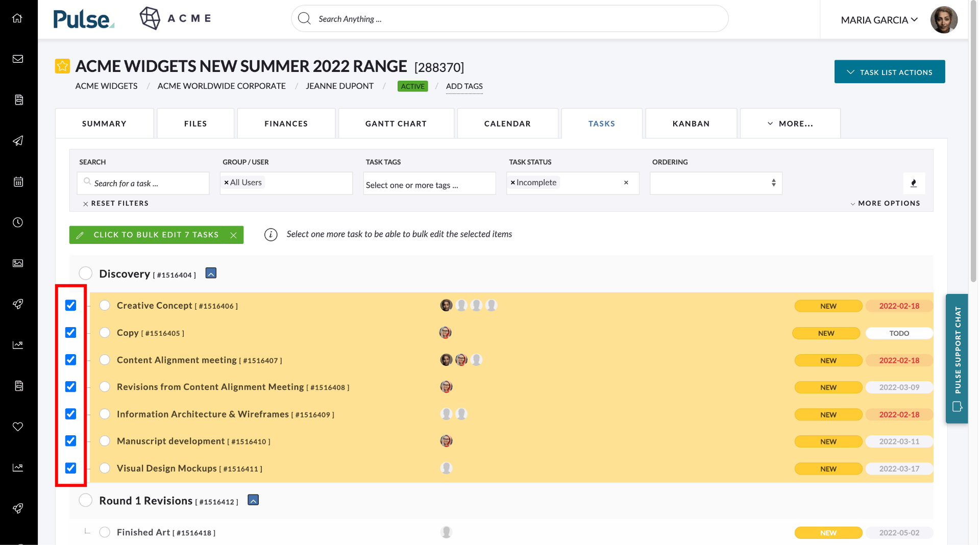
Task: Mark Round 1 Revisions group complete circle
Action: point(86,500)
